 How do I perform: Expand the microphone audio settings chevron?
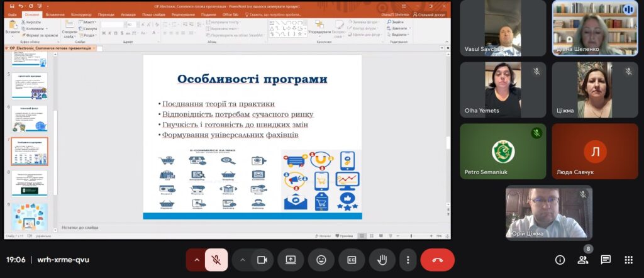[196, 260]
